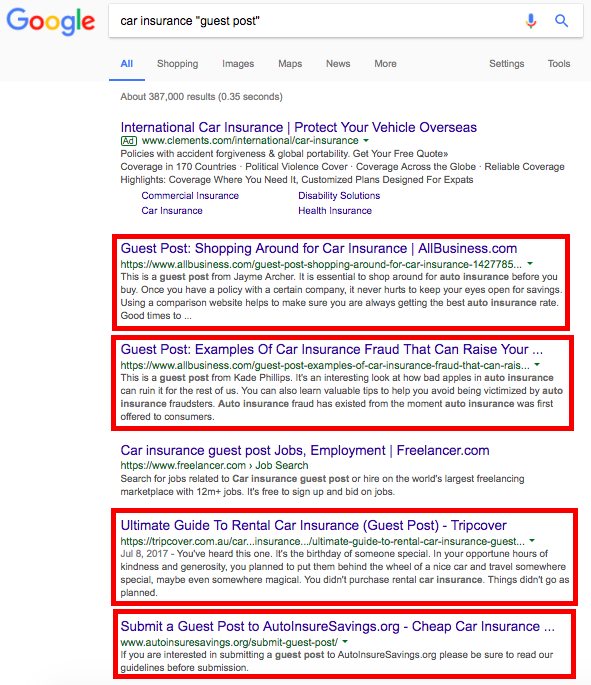Click the Google logo

click(51, 21)
